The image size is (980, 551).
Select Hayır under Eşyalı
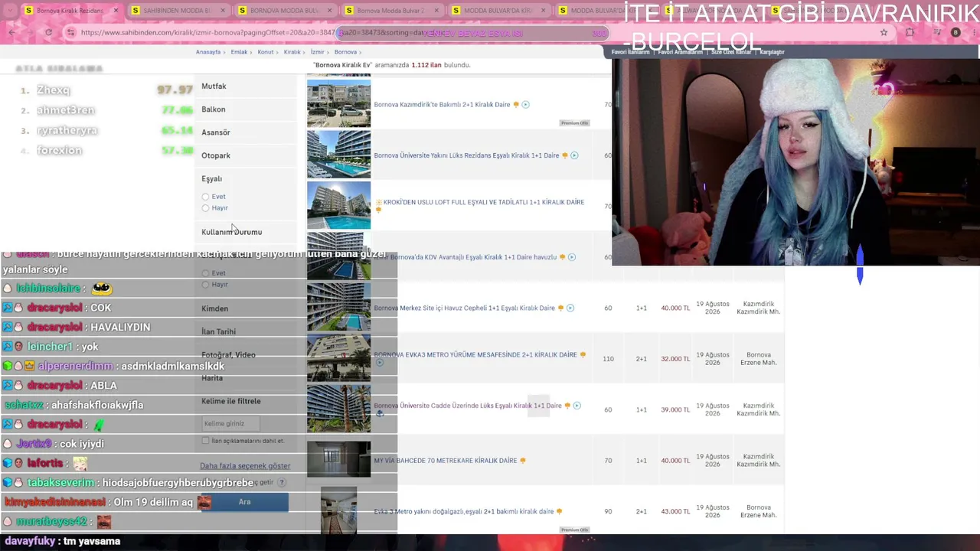(205, 208)
